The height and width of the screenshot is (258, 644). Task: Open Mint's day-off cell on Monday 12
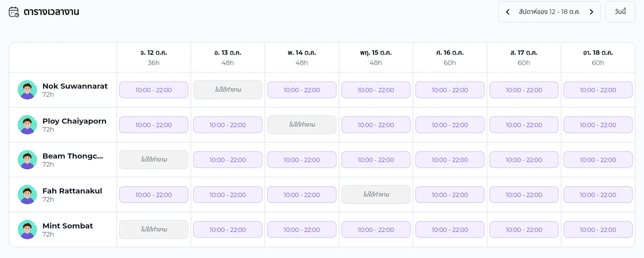tap(154, 229)
